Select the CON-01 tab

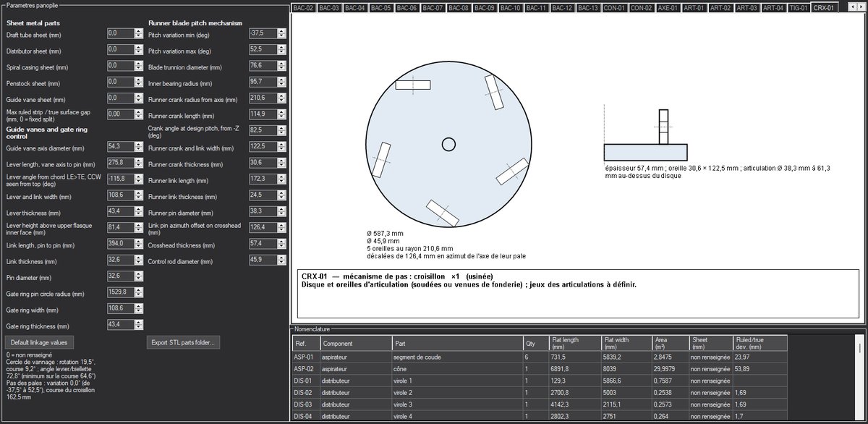click(x=614, y=8)
